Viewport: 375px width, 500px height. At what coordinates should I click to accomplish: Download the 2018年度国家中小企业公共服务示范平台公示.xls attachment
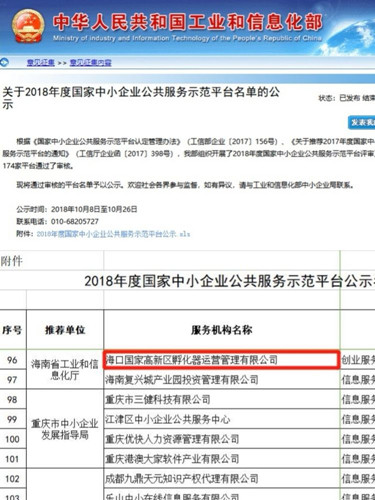[113, 234]
